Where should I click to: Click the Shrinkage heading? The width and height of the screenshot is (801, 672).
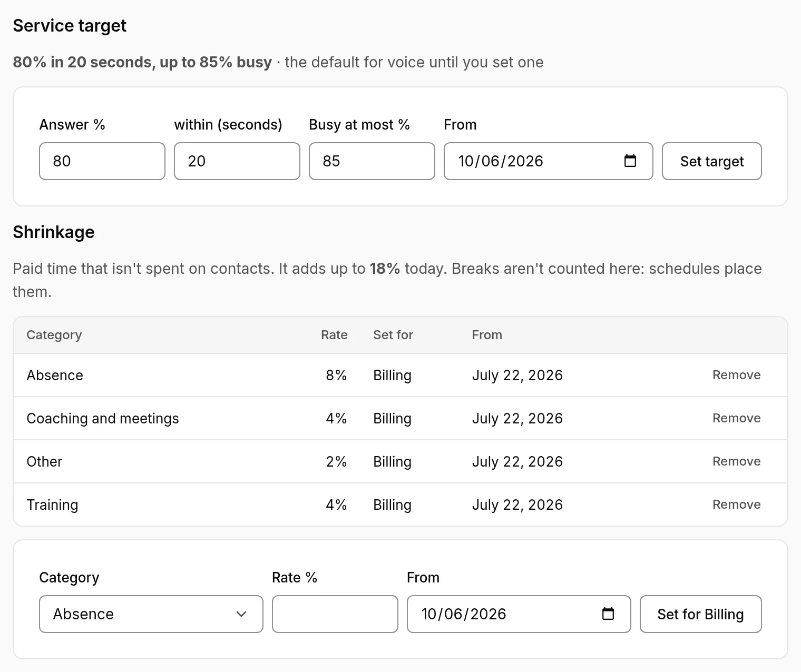(x=54, y=232)
